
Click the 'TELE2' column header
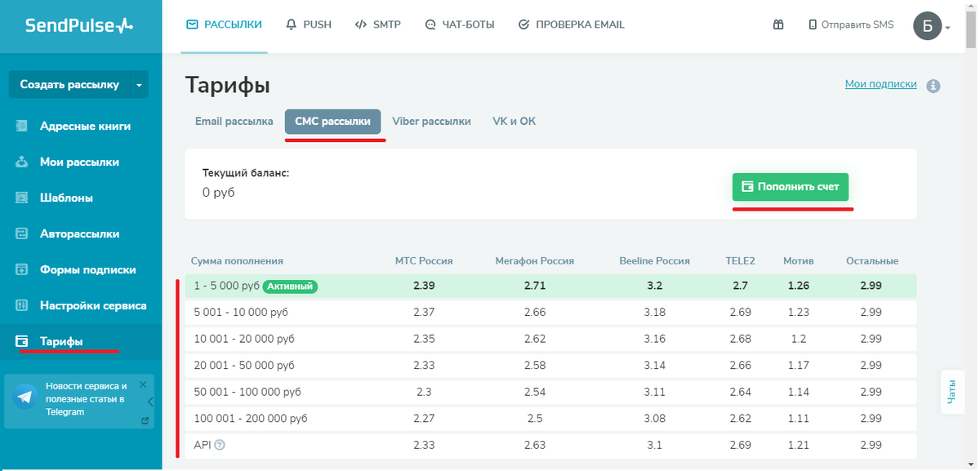tap(741, 261)
